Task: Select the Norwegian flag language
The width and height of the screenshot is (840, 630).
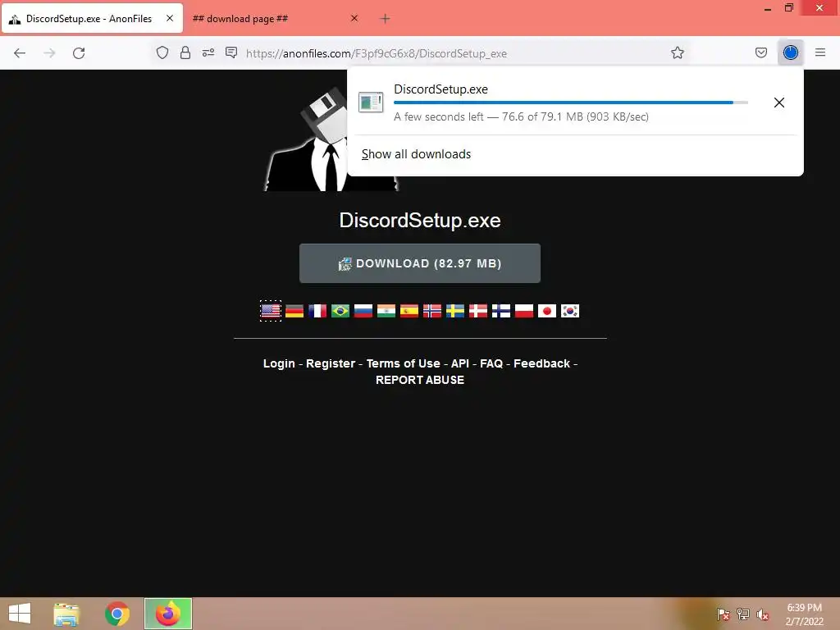Action: 432,311
